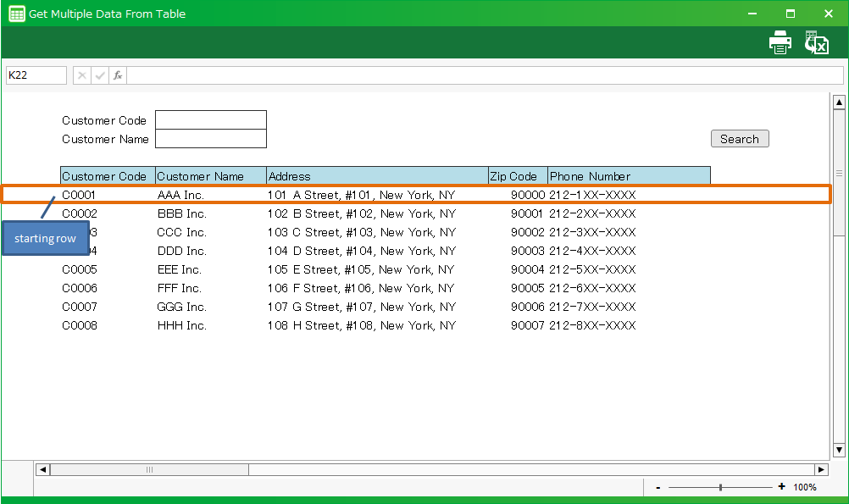Click the formula bar confirm checkmark icon
Viewport: 849px width, 504px height.
(x=100, y=75)
